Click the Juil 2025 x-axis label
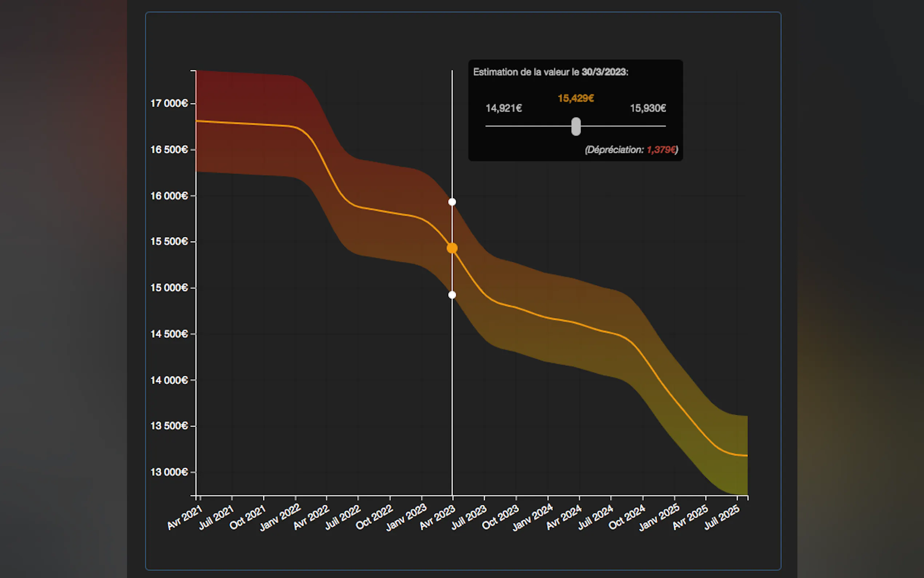The image size is (924, 578). (x=721, y=517)
